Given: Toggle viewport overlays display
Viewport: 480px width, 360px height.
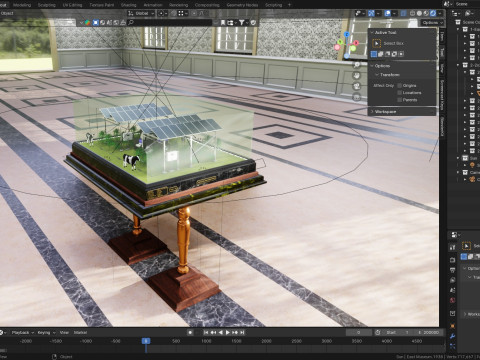Looking at the screenshot, I should tap(387, 13).
